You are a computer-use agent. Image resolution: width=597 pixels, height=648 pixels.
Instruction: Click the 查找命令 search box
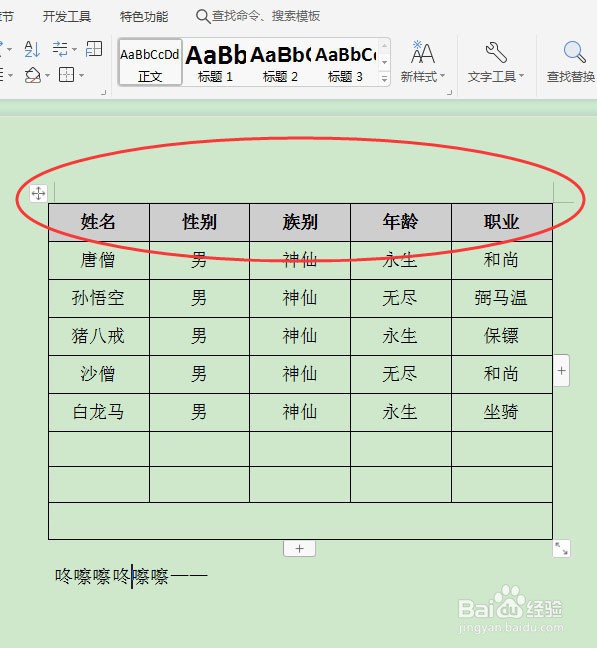[x=266, y=16]
